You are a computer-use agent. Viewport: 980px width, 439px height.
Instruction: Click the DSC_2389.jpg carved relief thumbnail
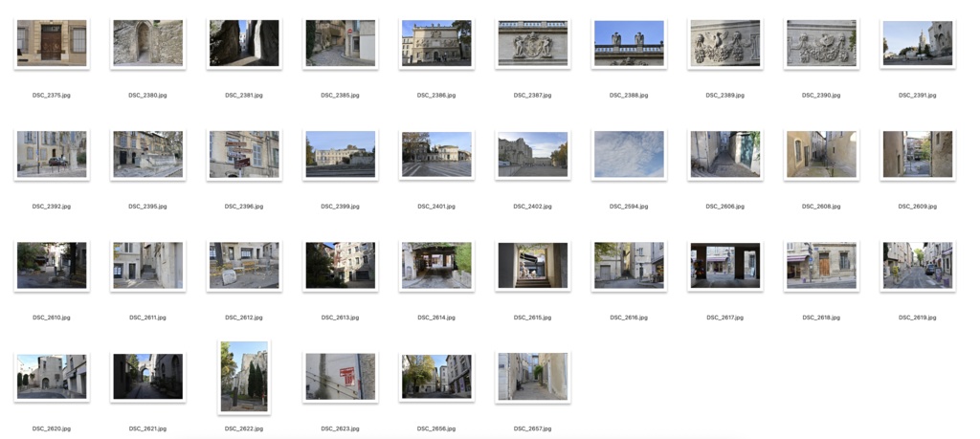click(725, 43)
